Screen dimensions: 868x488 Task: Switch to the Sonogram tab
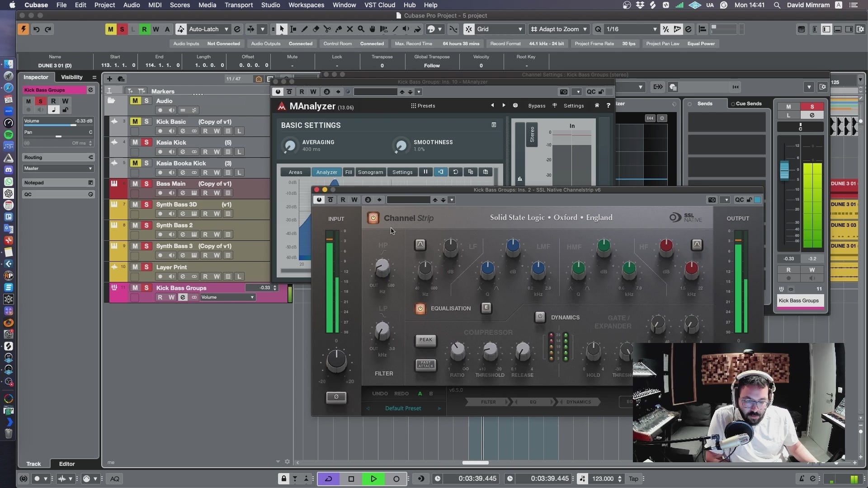[x=370, y=172]
